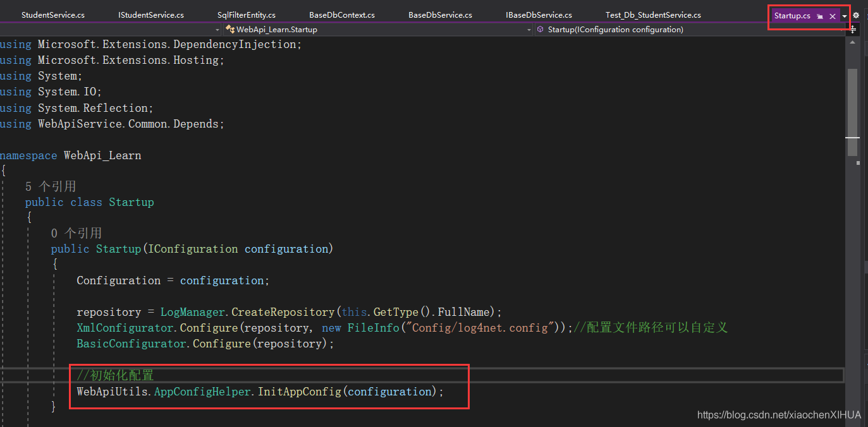Click the method glyph beside Startup(IConfiguration configuration)

pos(540,29)
